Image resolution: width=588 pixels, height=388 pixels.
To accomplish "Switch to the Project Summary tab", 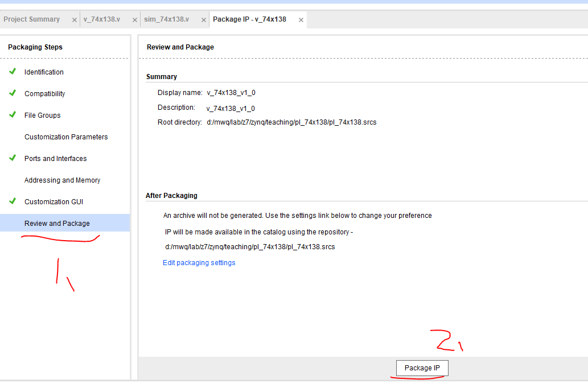I will pyautogui.click(x=31, y=19).
